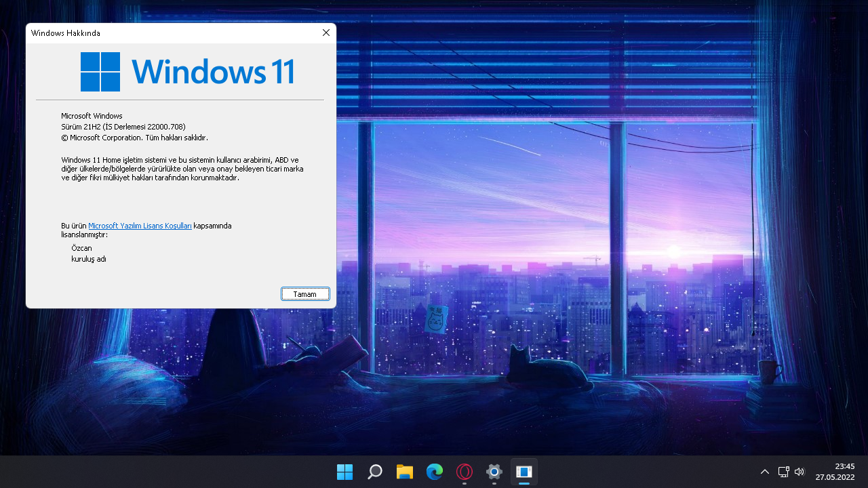Click the Windows 11 logo in the dialog
This screenshot has width=868, height=488.
(x=100, y=71)
